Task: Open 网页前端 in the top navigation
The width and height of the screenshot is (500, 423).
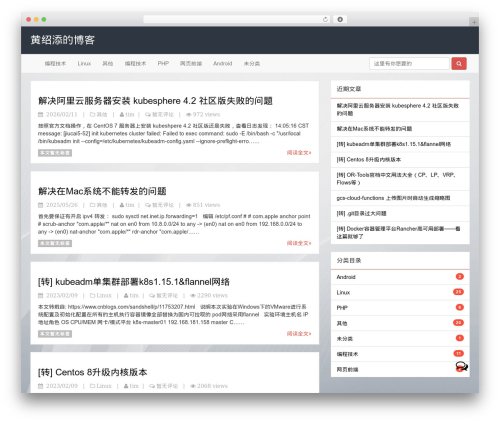Action: pos(191,63)
